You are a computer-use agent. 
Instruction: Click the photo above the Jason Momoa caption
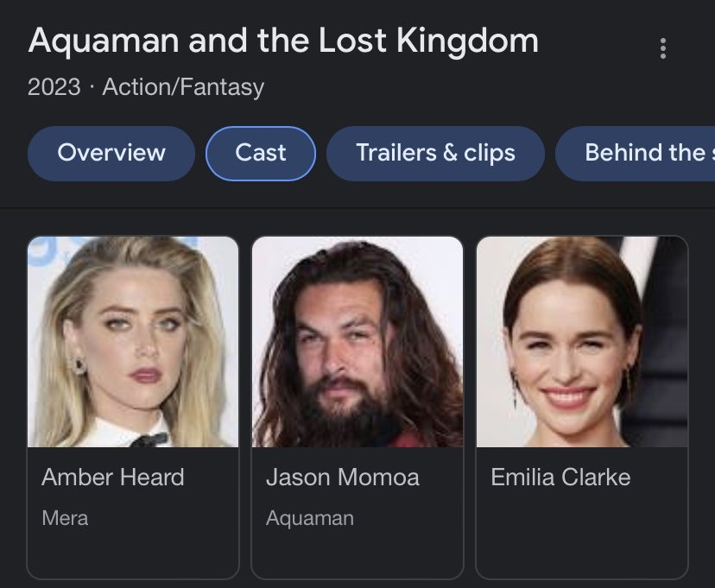click(x=357, y=342)
